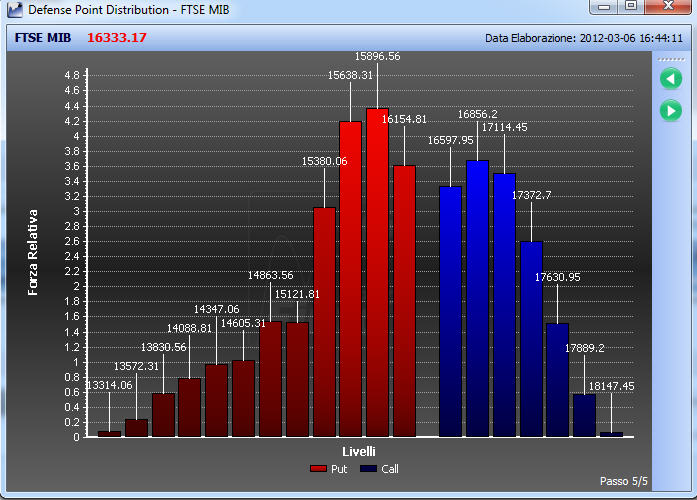Select the Put bar labeled 15638.31
The height and width of the screenshot is (500, 697).
[x=351, y=279]
